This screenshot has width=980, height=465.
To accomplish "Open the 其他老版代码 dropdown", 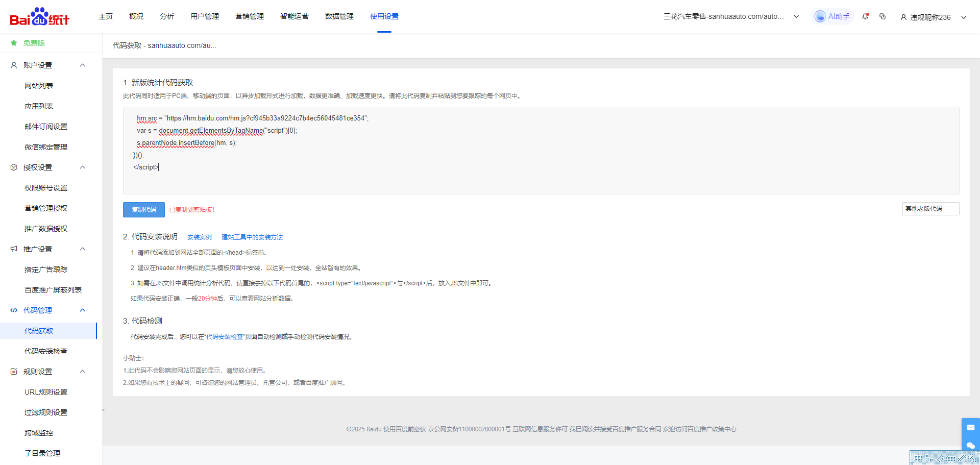I will click(930, 209).
